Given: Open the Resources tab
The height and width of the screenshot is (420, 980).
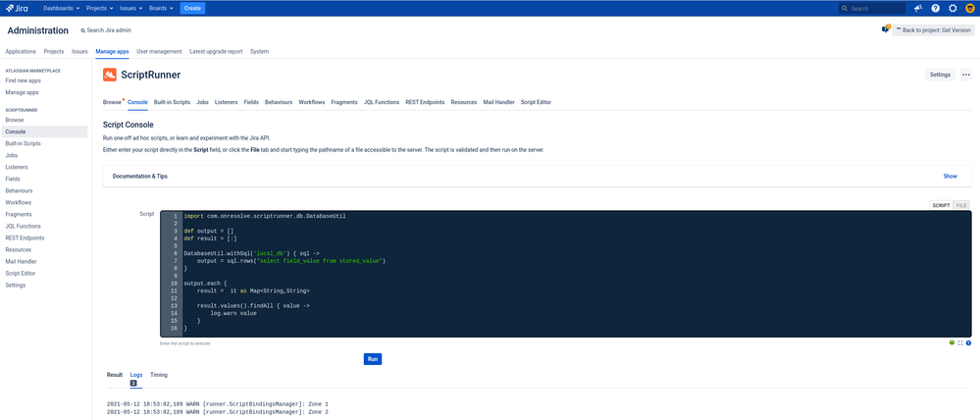Looking at the screenshot, I should 464,102.
